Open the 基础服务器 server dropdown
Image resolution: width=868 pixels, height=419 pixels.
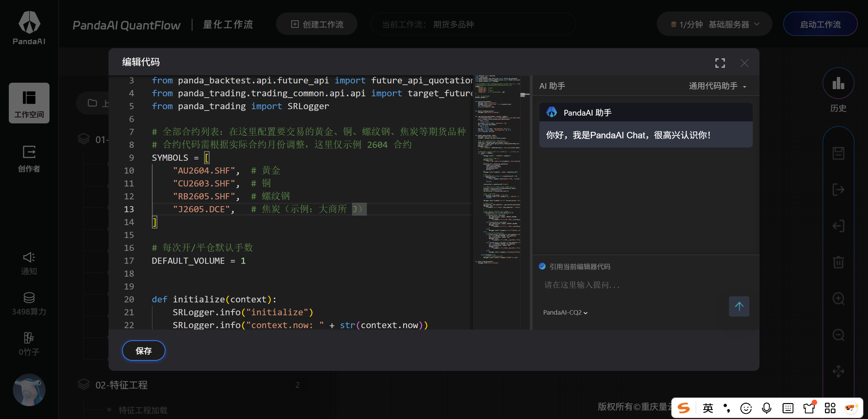click(x=734, y=24)
